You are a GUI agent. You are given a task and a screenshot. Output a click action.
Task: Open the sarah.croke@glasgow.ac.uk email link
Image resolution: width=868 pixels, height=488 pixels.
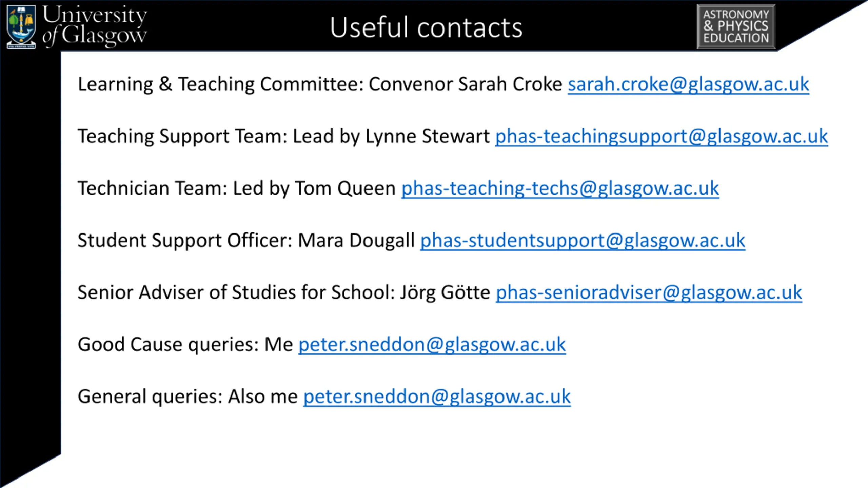click(689, 84)
